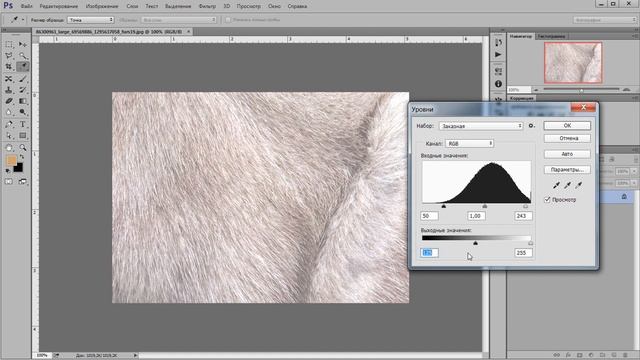The width and height of the screenshot is (640, 360).
Task: Open the History panel icon
Action: 498,42
